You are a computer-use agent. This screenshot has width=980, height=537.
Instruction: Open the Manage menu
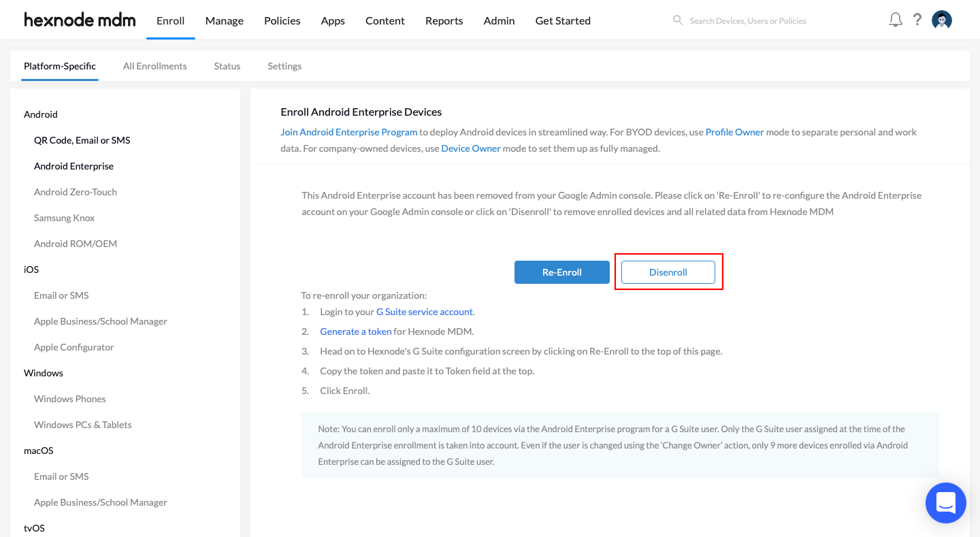click(225, 20)
